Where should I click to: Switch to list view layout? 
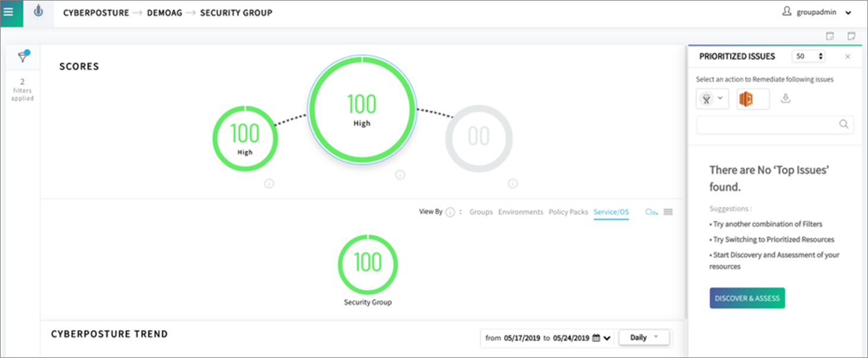[x=668, y=212]
